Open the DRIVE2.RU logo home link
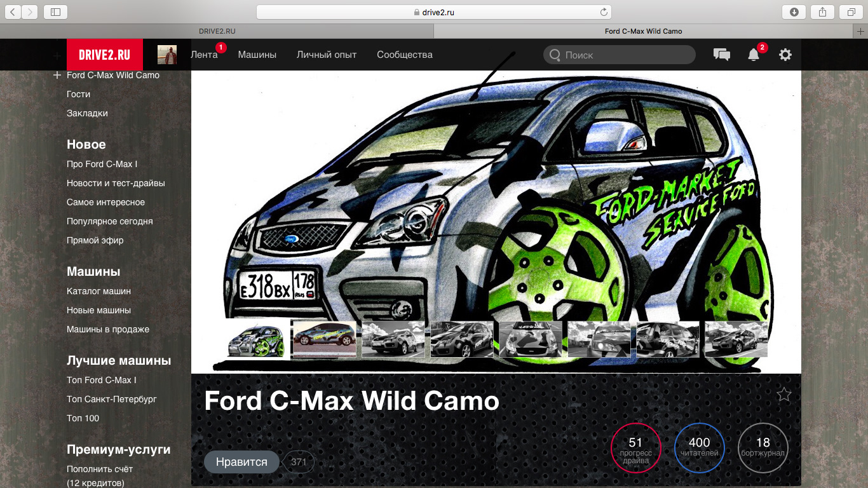This screenshot has height=488, width=868. pyautogui.click(x=105, y=55)
